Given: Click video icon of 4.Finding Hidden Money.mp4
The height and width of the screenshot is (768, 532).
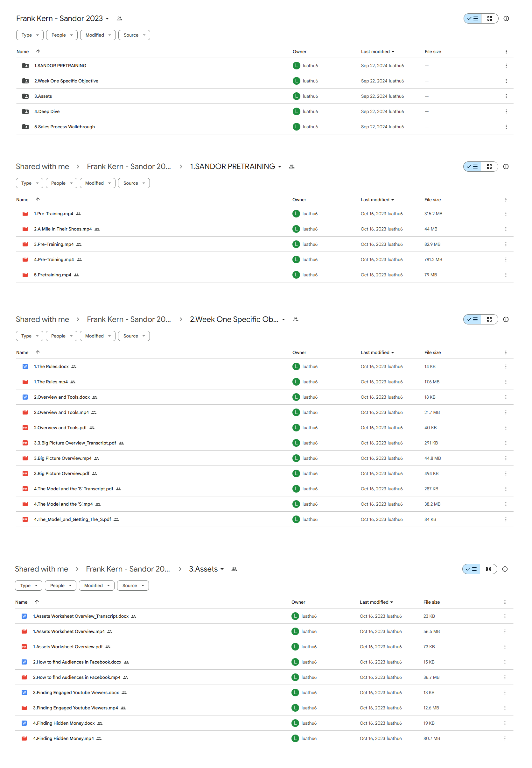Looking at the screenshot, I should (24, 739).
